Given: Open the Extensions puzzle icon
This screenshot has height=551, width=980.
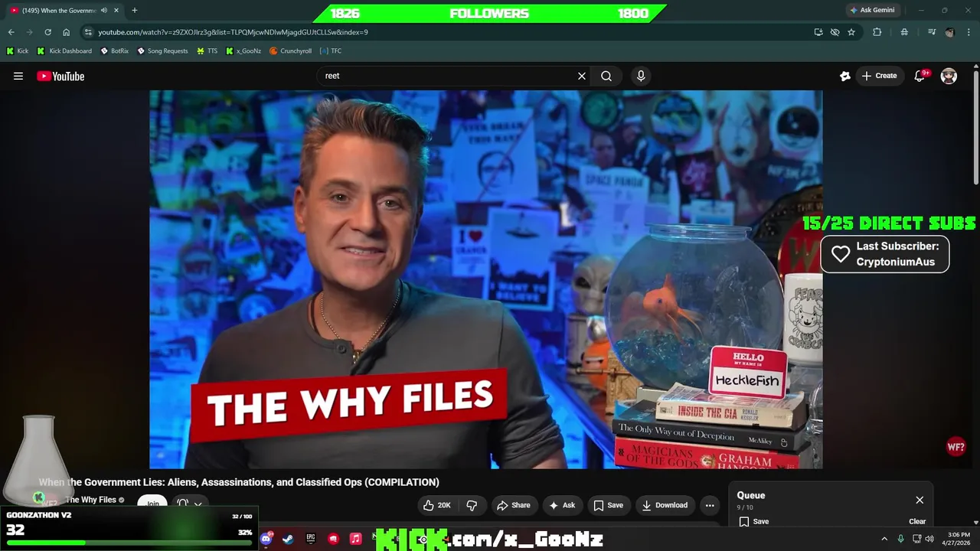Looking at the screenshot, I should 877,32.
